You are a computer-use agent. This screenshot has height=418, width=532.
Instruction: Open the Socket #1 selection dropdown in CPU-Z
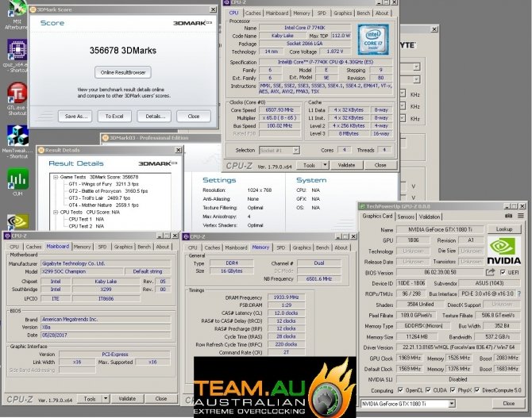coord(296,150)
